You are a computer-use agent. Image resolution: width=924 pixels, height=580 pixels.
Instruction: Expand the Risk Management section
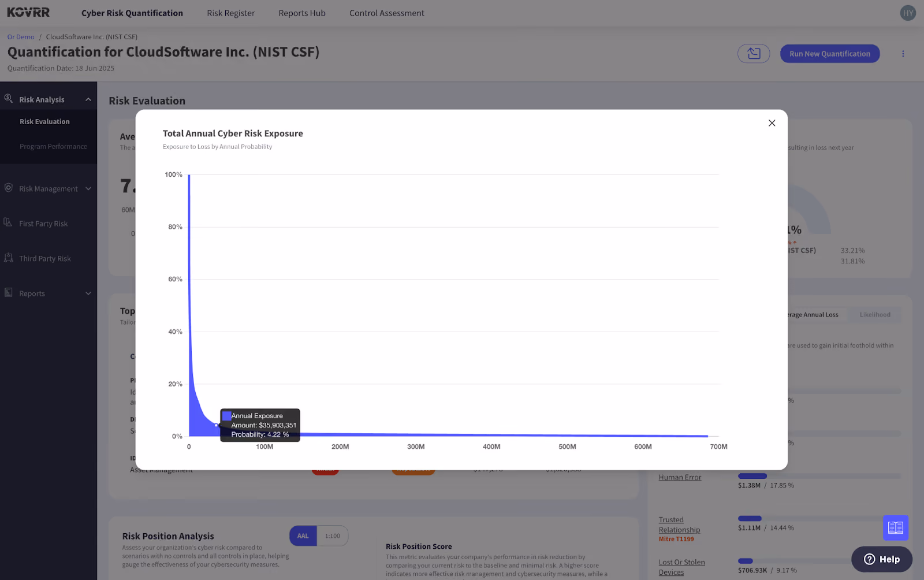tap(88, 188)
